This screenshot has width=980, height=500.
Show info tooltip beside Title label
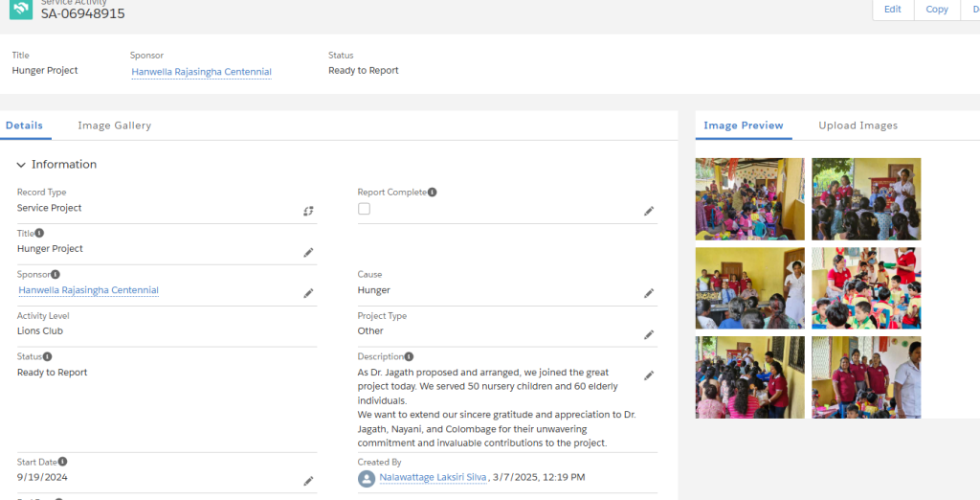tap(39, 233)
